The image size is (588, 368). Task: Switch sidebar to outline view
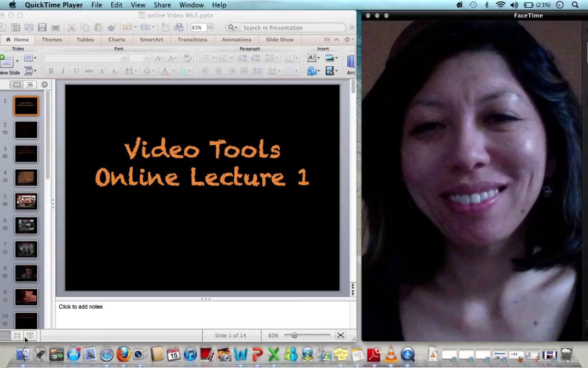(29, 85)
